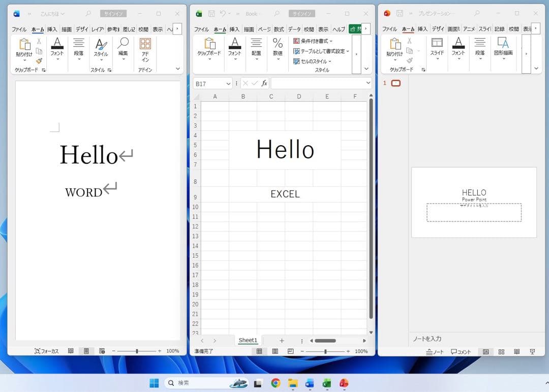
Task: Click PowerPoint notes input area
Action: click(x=477, y=339)
